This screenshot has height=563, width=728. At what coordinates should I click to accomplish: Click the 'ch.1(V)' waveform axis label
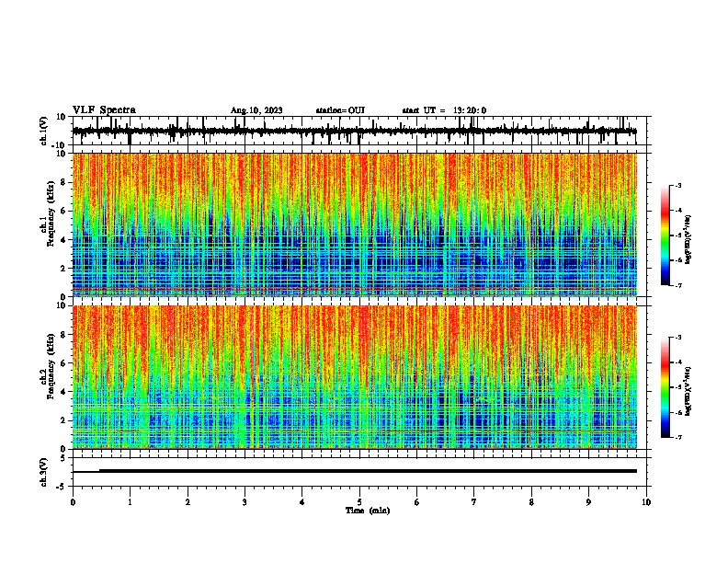click(44, 131)
